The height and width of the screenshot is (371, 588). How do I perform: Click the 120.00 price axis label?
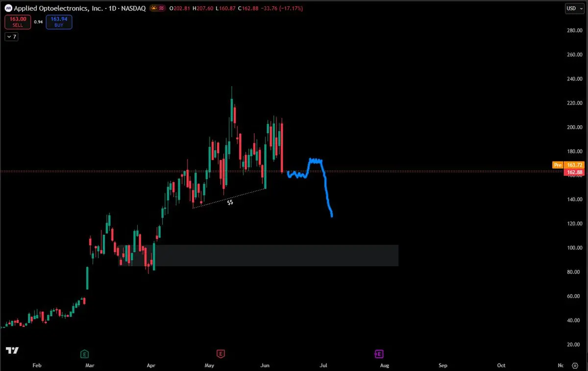point(574,224)
